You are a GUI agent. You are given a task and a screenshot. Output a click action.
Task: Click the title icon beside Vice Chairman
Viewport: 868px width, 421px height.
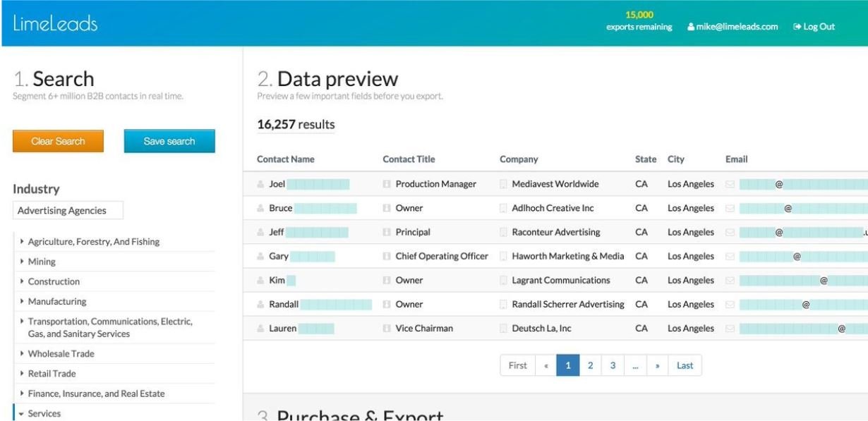pos(387,329)
